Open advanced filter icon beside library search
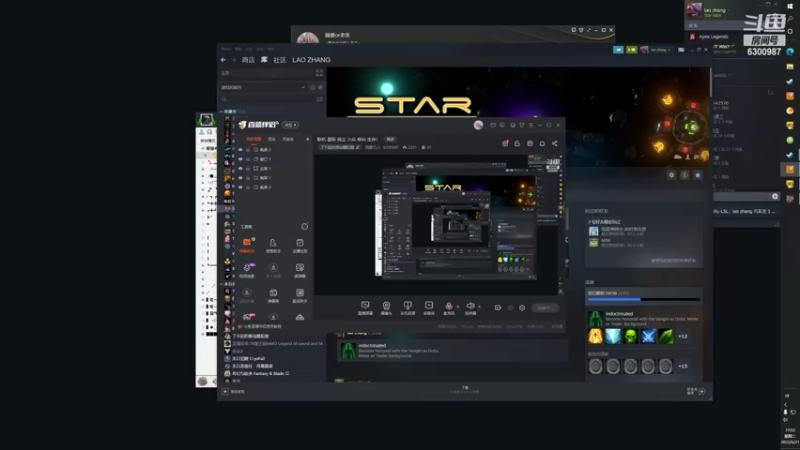The image size is (800, 450). [x=320, y=99]
